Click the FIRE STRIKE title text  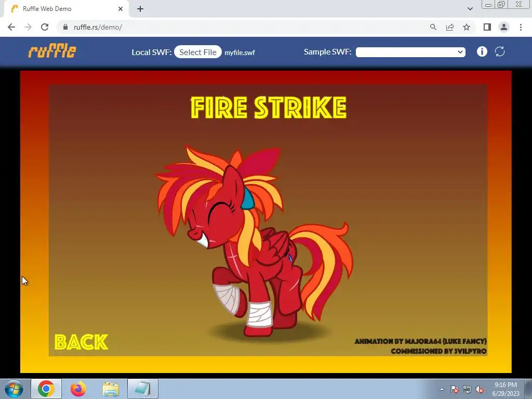point(269,107)
